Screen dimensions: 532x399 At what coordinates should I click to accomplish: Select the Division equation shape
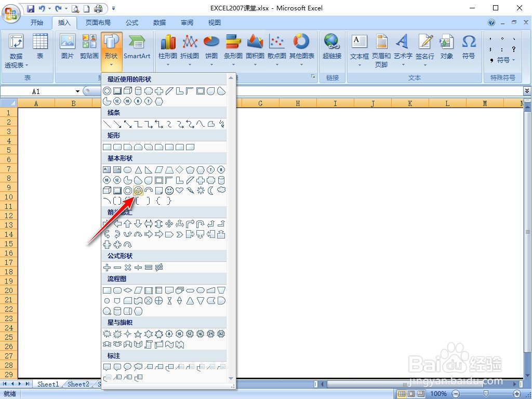(138, 268)
